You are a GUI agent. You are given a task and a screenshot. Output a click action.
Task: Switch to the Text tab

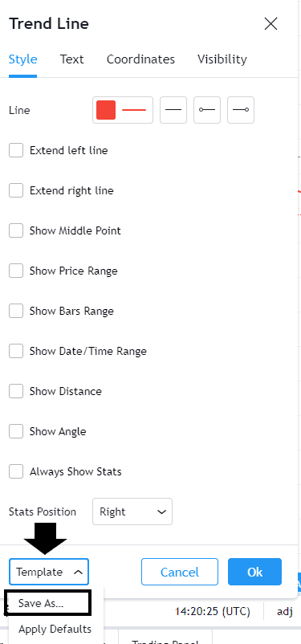(x=72, y=59)
